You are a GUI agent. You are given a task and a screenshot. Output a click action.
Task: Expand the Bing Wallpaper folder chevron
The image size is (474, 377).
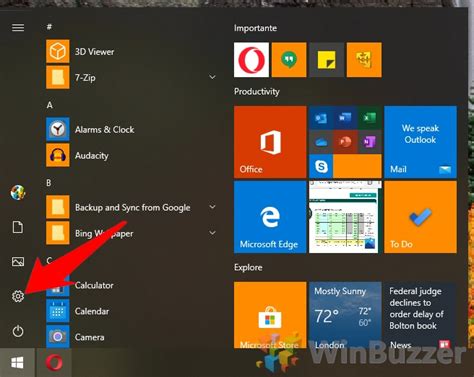click(212, 233)
